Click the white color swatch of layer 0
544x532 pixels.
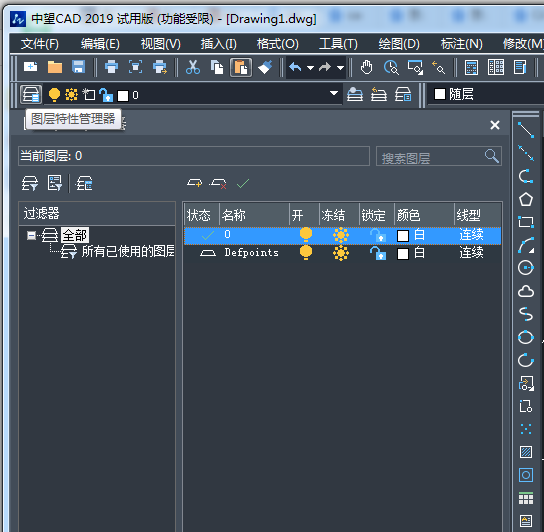402,236
